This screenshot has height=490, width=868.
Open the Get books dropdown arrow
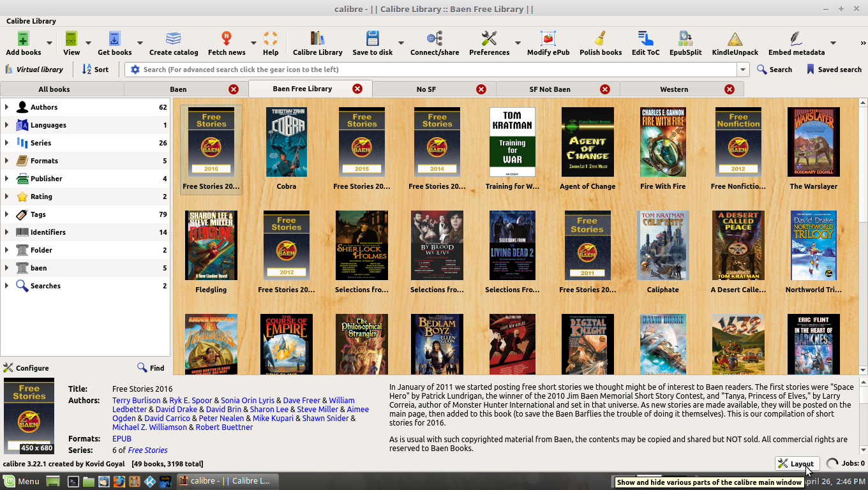(140, 43)
